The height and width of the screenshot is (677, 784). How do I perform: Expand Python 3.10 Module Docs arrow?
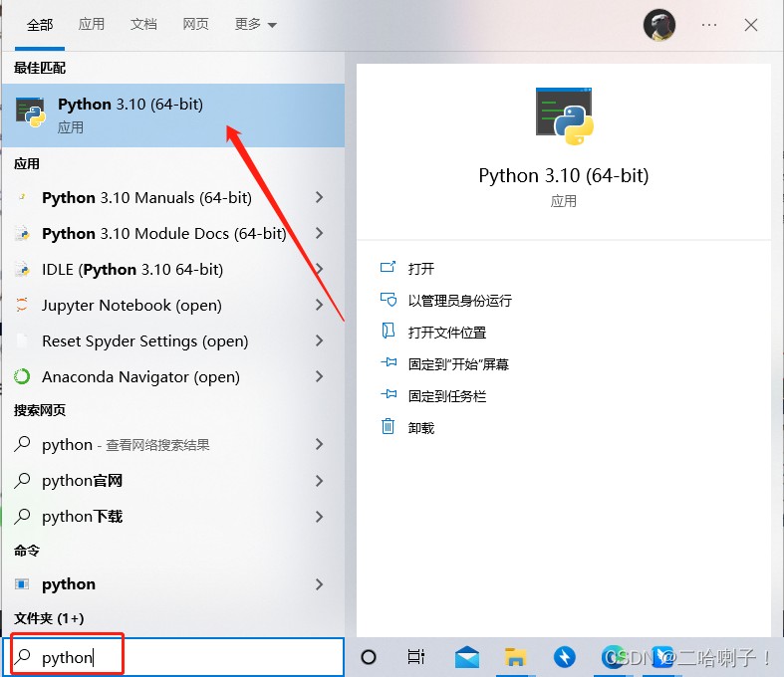(320, 233)
